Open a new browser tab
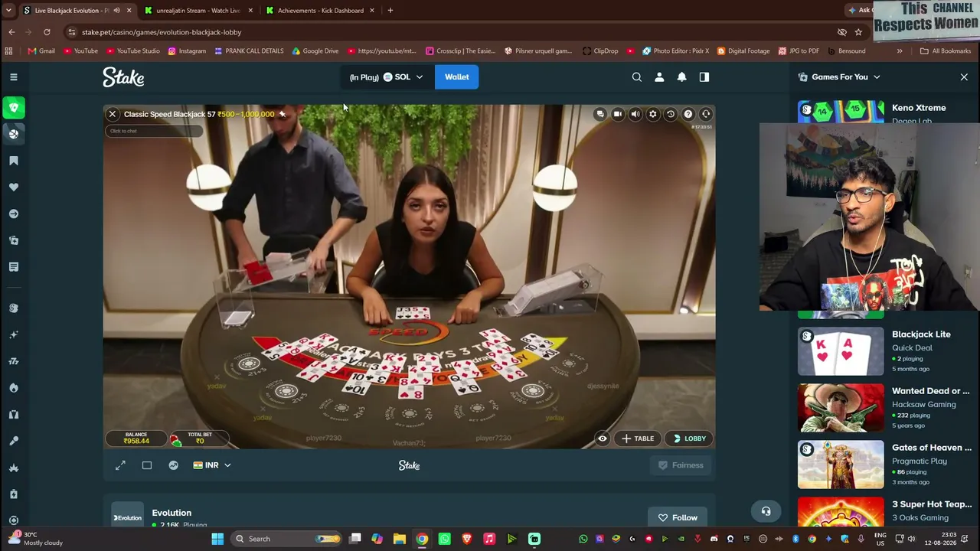980x551 pixels. 390,11
